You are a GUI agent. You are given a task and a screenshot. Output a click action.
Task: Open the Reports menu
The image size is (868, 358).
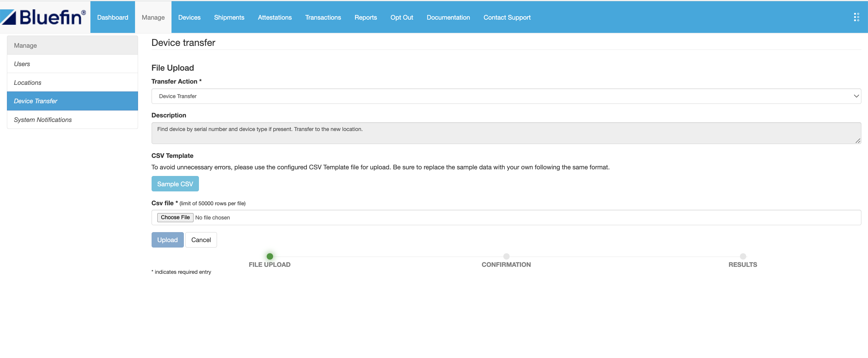(x=365, y=17)
